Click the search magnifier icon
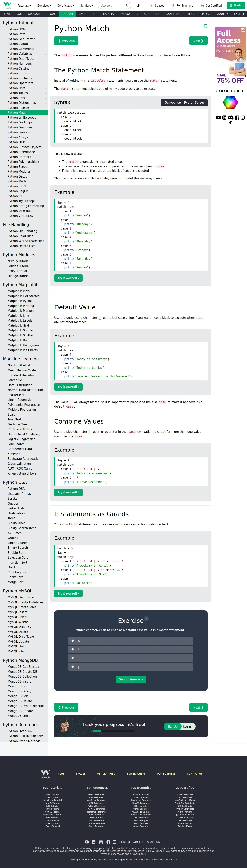Screen dimensions: 247x868 click(128, 5)
